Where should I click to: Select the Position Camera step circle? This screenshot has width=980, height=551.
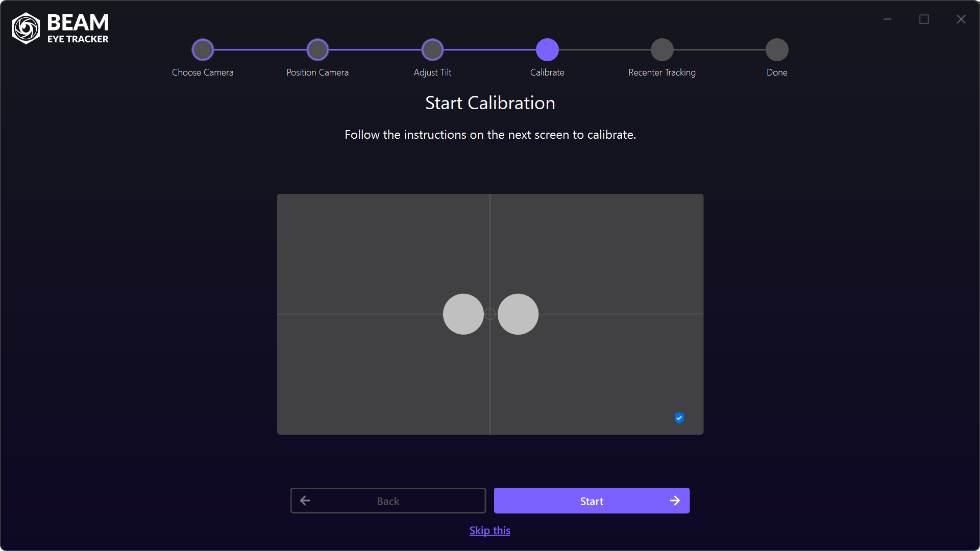coord(317,50)
